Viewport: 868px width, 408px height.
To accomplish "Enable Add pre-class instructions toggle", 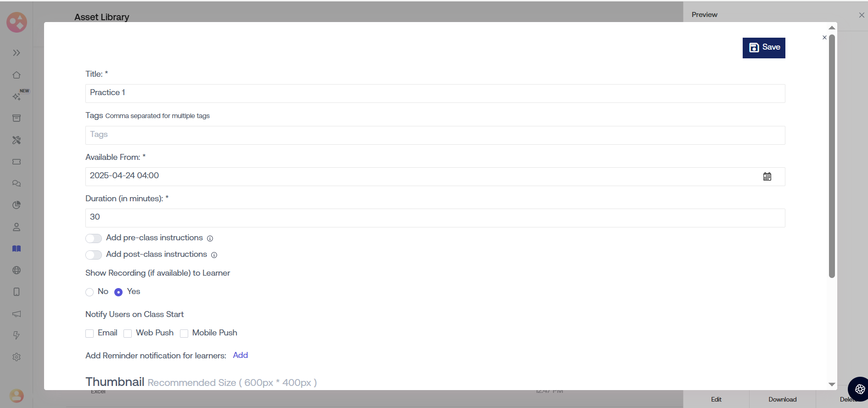I will 94,238.
